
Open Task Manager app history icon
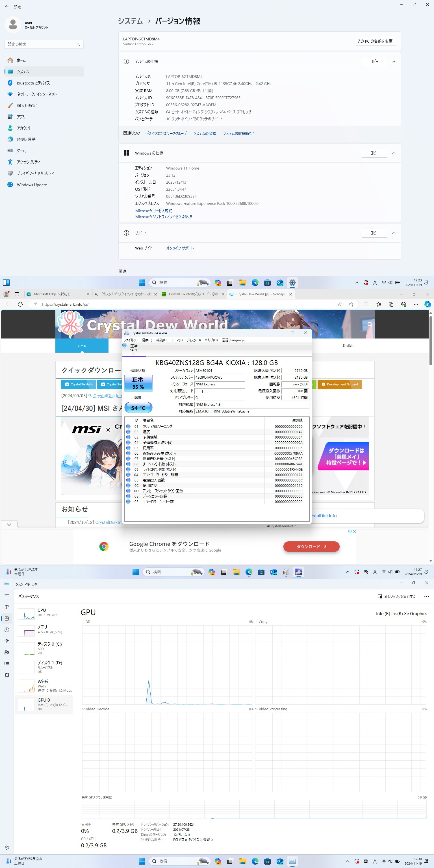pos(7,630)
